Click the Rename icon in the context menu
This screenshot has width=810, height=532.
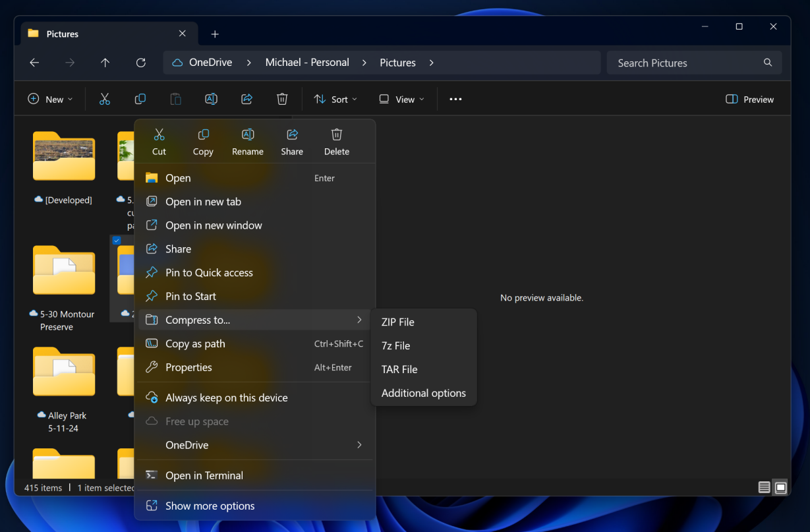247,140
